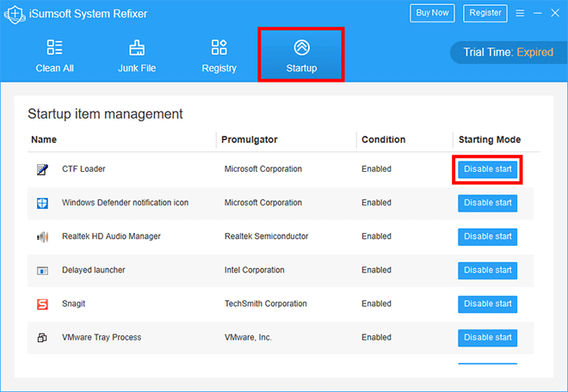This screenshot has height=392, width=568.
Task: Open the Clean All tab
Action: point(54,55)
